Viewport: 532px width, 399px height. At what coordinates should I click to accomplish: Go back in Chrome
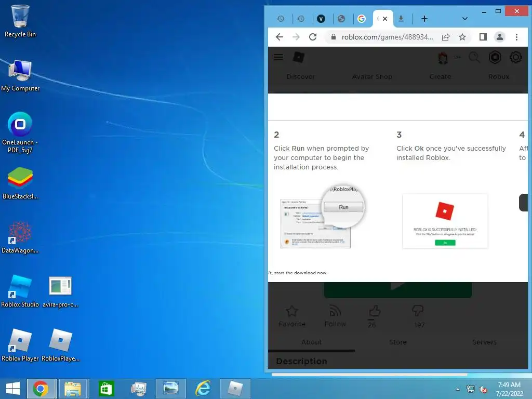tap(279, 37)
